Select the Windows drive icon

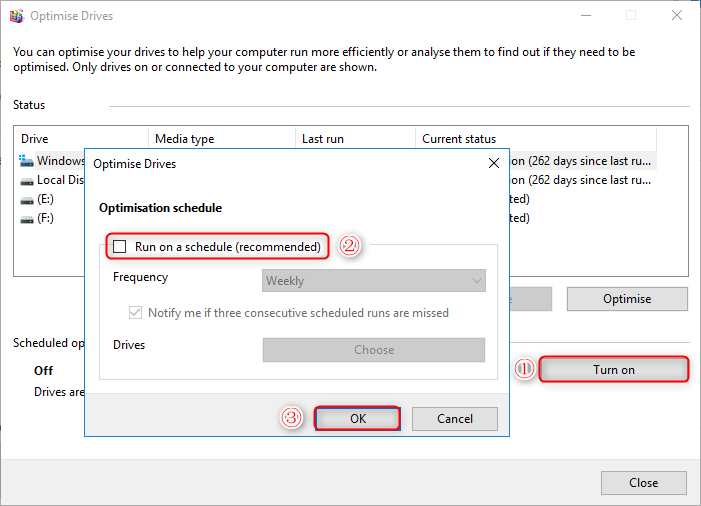27,160
